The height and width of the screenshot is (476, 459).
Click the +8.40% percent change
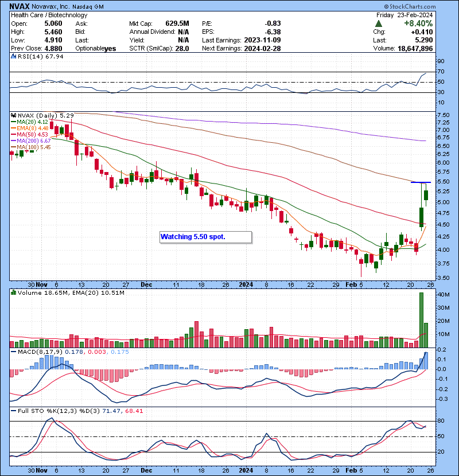tap(418, 24)
